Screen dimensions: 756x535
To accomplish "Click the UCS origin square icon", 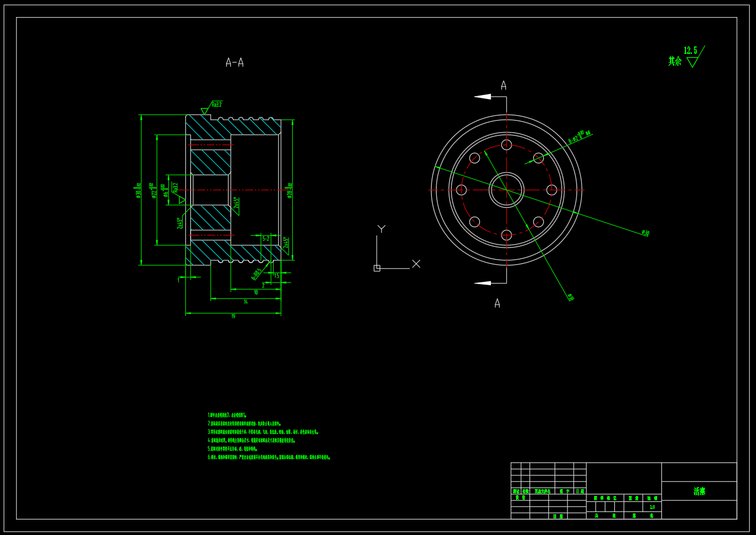I will 377,268.
